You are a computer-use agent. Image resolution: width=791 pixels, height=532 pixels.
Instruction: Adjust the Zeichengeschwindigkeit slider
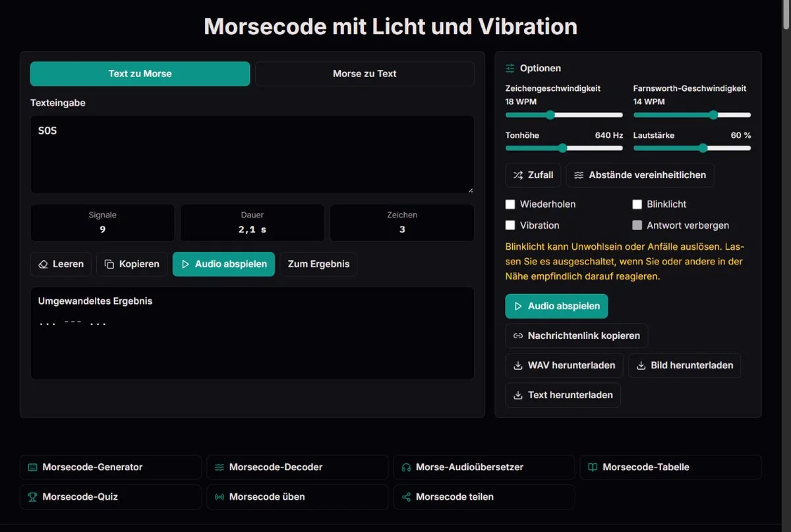click(x=564, y=115)
